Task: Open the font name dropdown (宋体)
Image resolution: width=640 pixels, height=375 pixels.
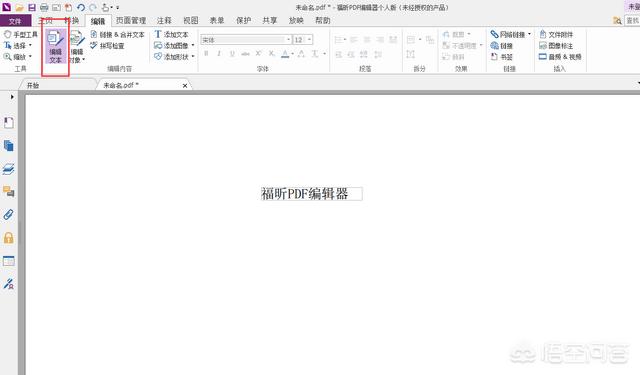Action: 288,40
